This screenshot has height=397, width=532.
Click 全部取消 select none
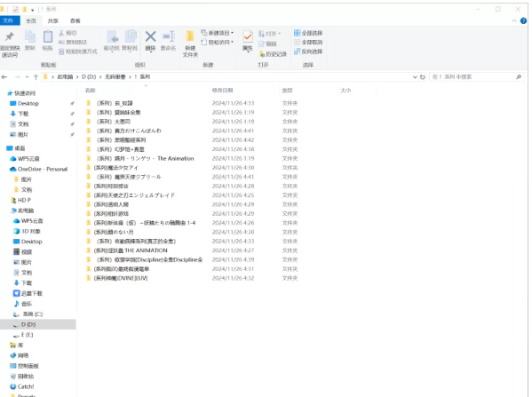coord(308,42)
